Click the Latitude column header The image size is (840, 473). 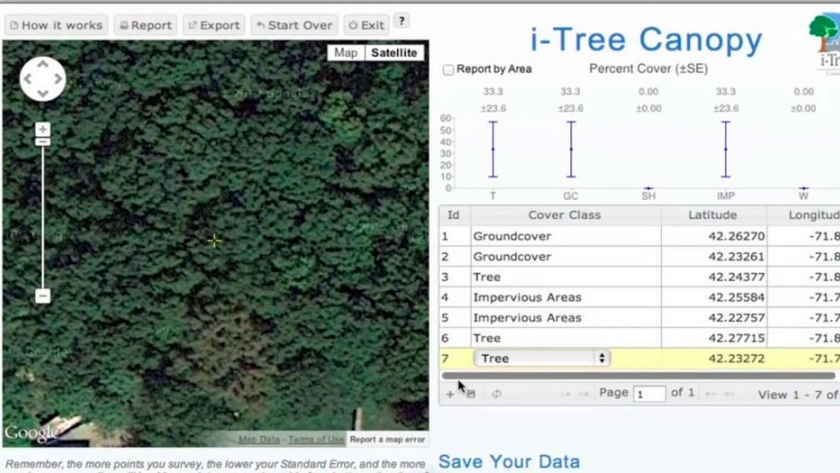[712, 215]
